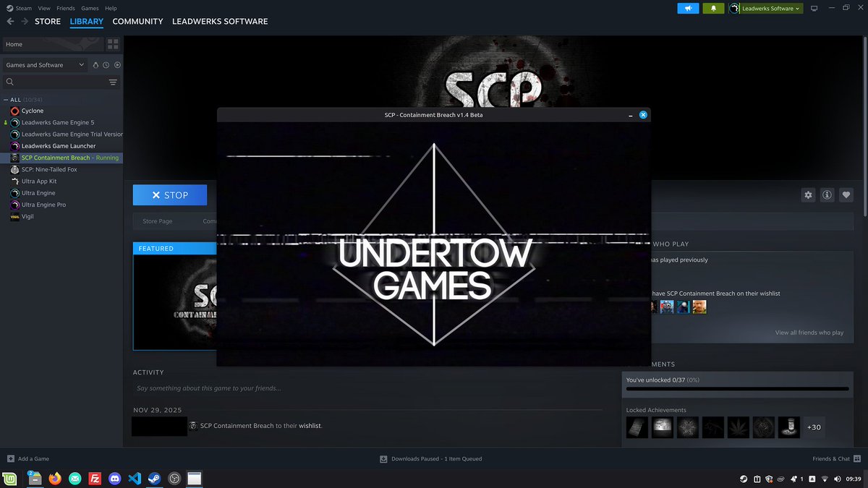
Task: Open OBS Studio from the taskbar
Action: (174, 478)
